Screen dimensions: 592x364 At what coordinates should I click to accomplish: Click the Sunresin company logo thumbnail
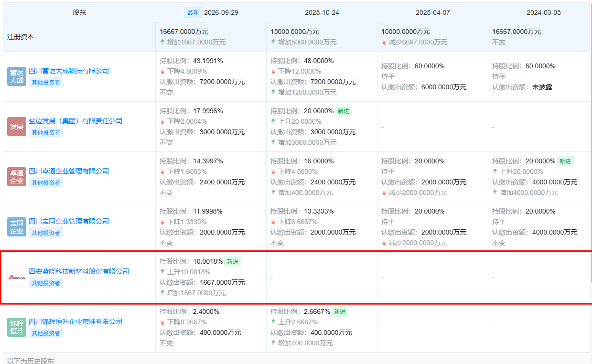point(17,277)
